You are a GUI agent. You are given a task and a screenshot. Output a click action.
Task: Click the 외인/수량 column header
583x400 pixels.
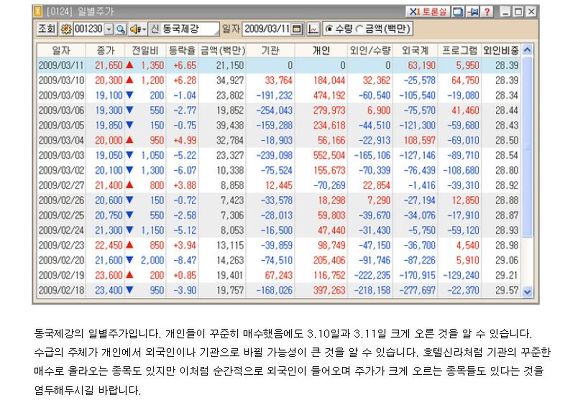tap(370, 51)
